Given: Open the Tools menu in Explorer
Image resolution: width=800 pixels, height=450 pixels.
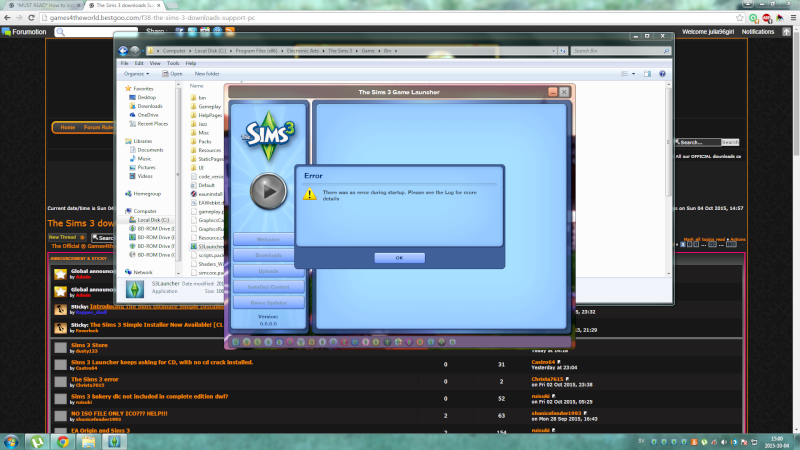Looking at the screenshot, I should 173,63.
